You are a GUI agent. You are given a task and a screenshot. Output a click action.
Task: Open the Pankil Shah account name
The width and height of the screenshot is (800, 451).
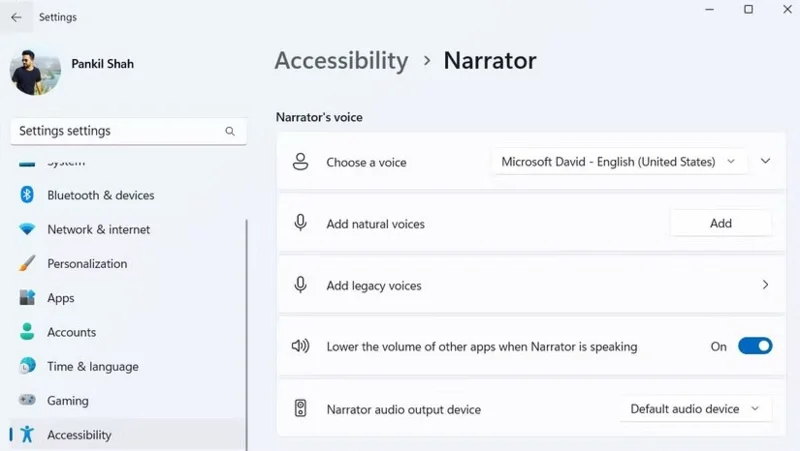coord(103,64)
